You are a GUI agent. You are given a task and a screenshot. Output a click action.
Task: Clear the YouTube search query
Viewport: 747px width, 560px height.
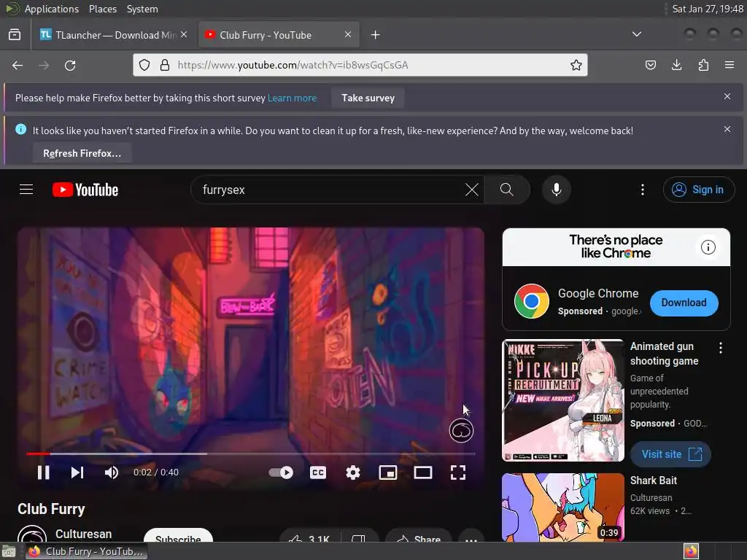click(472, 190)
